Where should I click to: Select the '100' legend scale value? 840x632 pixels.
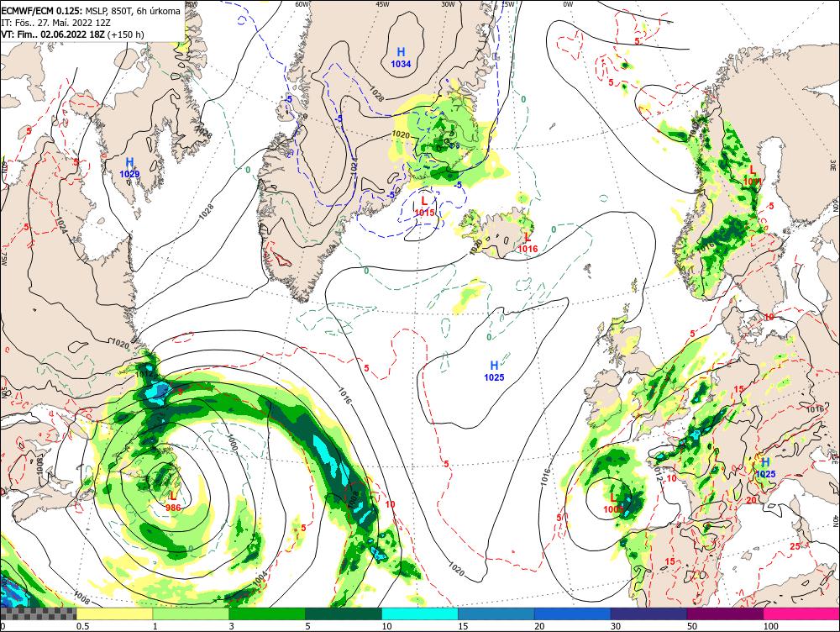(770, 626)
